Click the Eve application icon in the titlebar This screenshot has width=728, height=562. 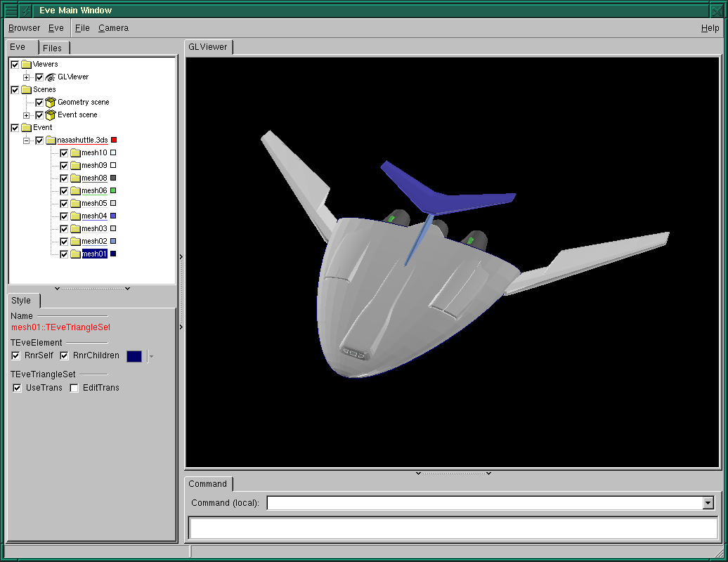26,10
